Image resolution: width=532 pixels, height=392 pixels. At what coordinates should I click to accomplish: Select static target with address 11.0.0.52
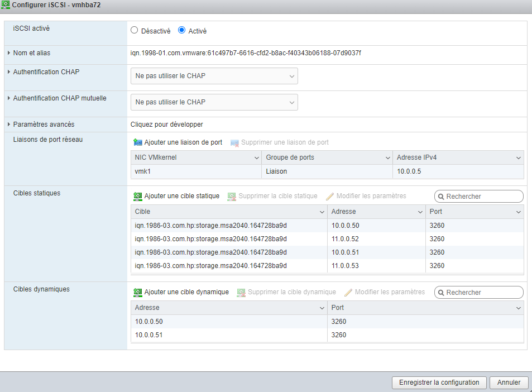(328, 239)
